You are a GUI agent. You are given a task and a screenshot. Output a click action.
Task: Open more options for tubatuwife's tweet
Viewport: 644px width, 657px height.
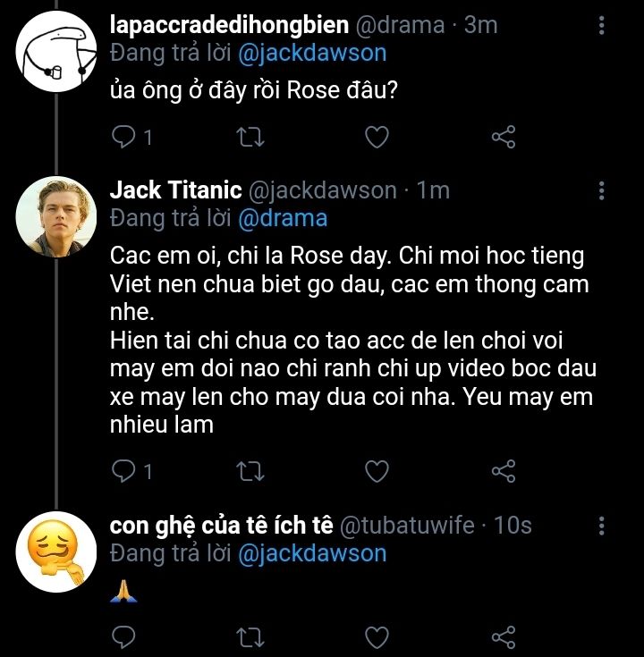click(x=602, y=525)
